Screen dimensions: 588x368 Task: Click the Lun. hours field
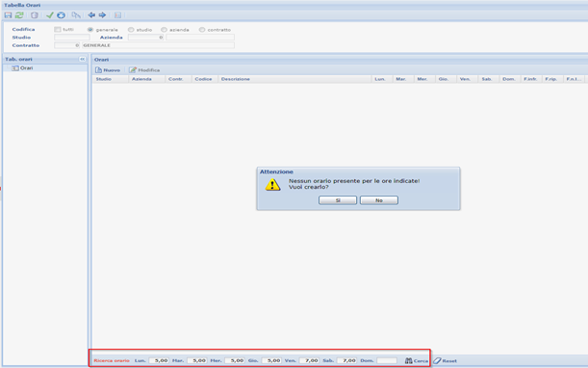[159, 360]
